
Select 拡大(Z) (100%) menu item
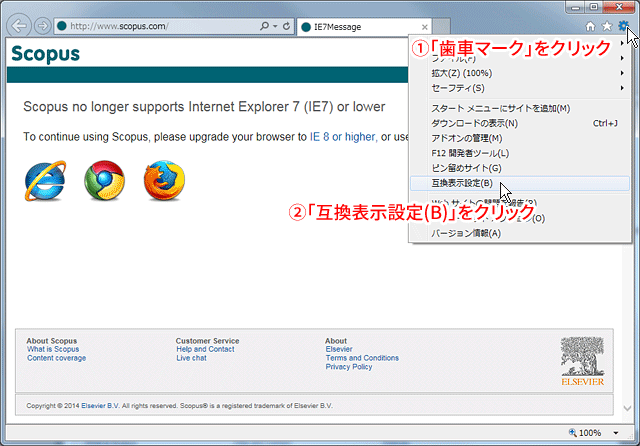click(x=520, y=73)
